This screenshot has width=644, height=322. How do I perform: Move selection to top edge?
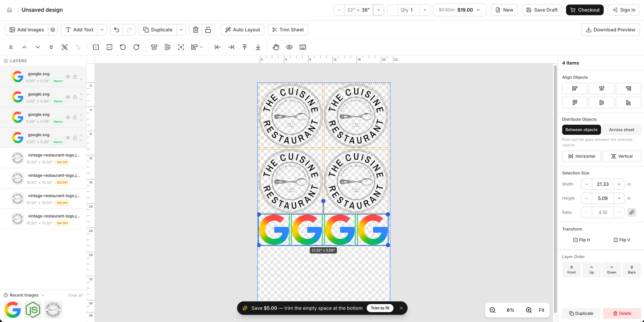coord(245,47)
